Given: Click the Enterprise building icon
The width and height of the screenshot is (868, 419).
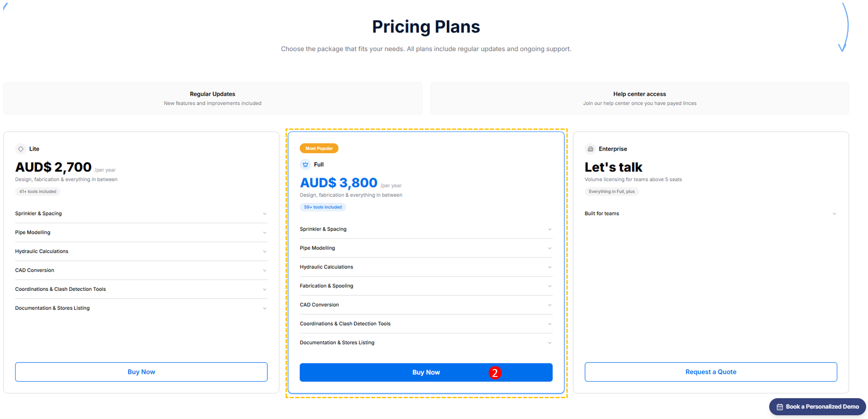Looking at the screenshot, I should click(x=590, y=149).
